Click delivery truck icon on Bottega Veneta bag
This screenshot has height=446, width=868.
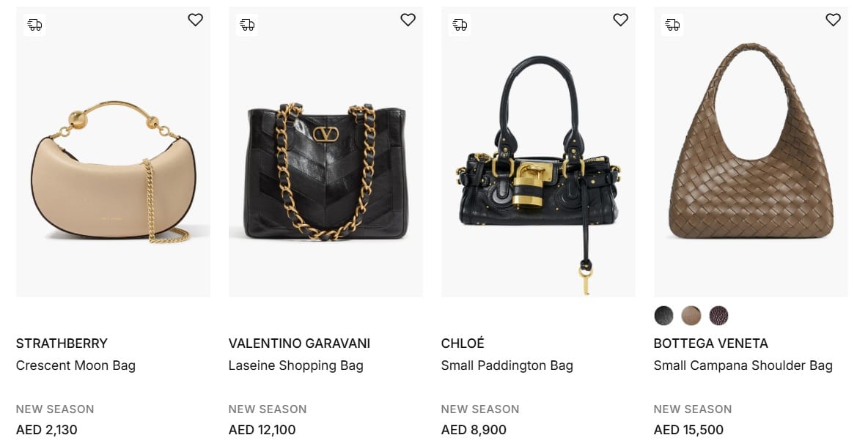coord(672,25)
